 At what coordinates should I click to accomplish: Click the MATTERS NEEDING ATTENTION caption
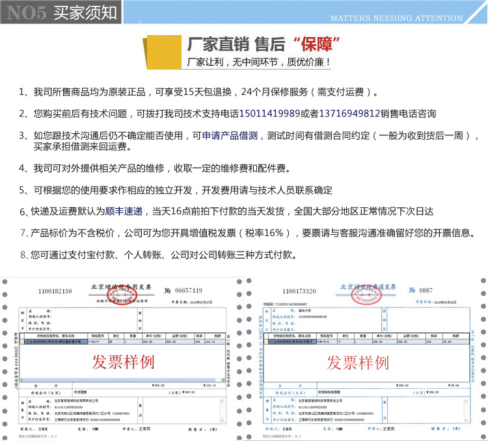click(396, 18)
